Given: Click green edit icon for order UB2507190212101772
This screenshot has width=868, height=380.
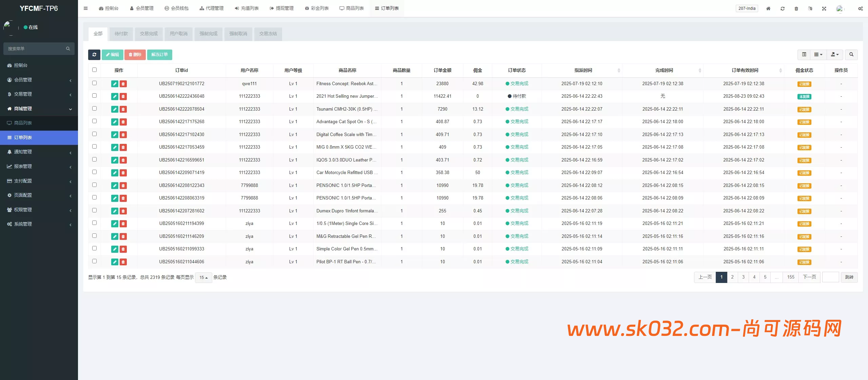Looking at the screenshot, I should click(115, 84).
